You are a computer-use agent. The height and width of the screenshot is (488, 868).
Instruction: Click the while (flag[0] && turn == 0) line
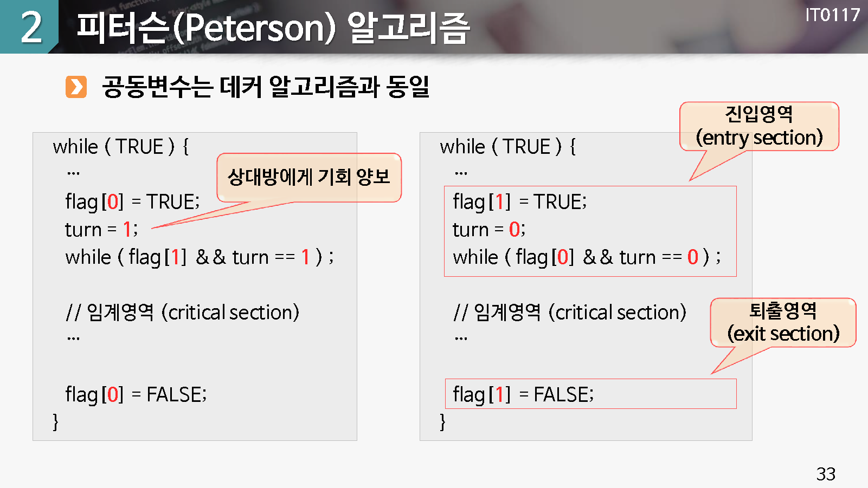tap(587, 257)
